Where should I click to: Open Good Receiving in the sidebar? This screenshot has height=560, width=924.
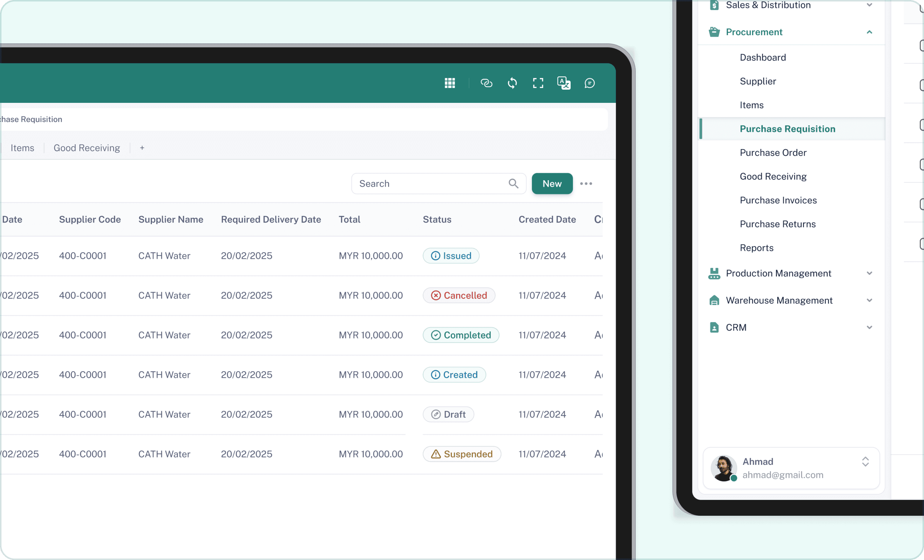tap(773, 176)
